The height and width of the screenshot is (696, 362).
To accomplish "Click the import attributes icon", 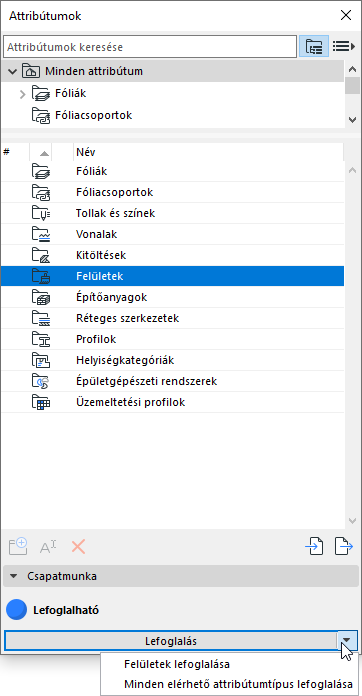I will coord(314,546).
